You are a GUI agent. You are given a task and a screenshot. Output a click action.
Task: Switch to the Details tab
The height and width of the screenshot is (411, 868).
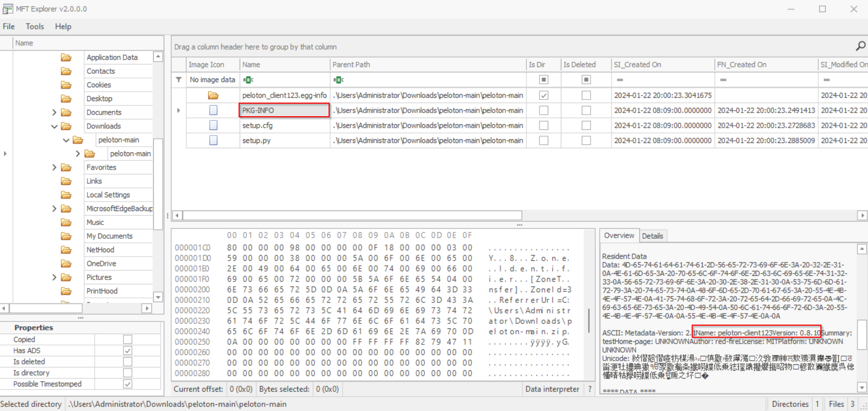(x=652, y=236)
